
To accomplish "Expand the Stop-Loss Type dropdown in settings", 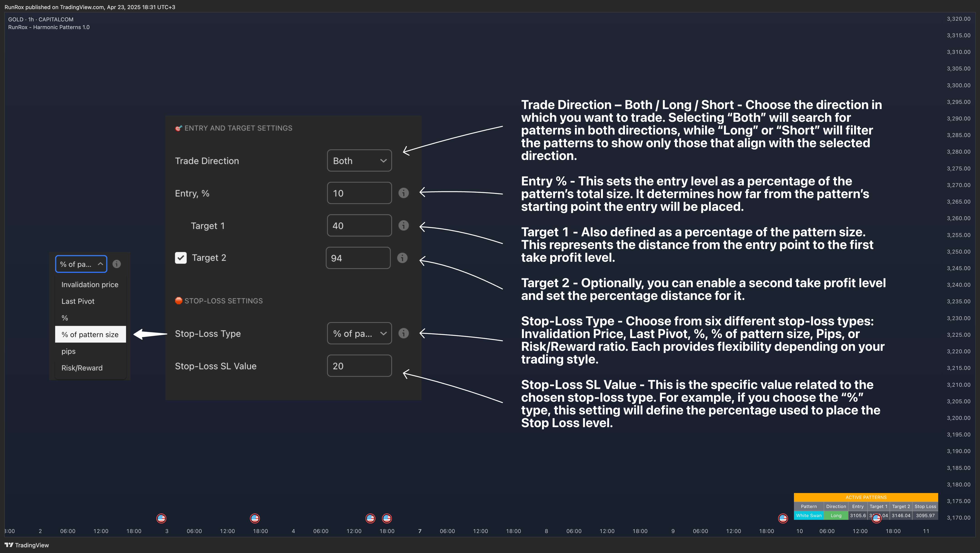I will click(359, 333).
